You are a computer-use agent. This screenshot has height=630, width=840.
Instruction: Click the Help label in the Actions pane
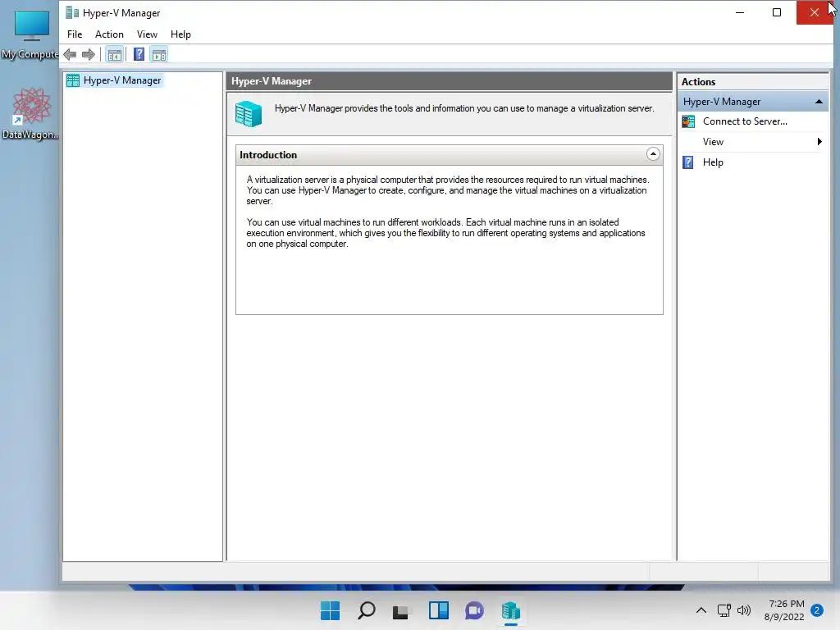tap(713, 162)
